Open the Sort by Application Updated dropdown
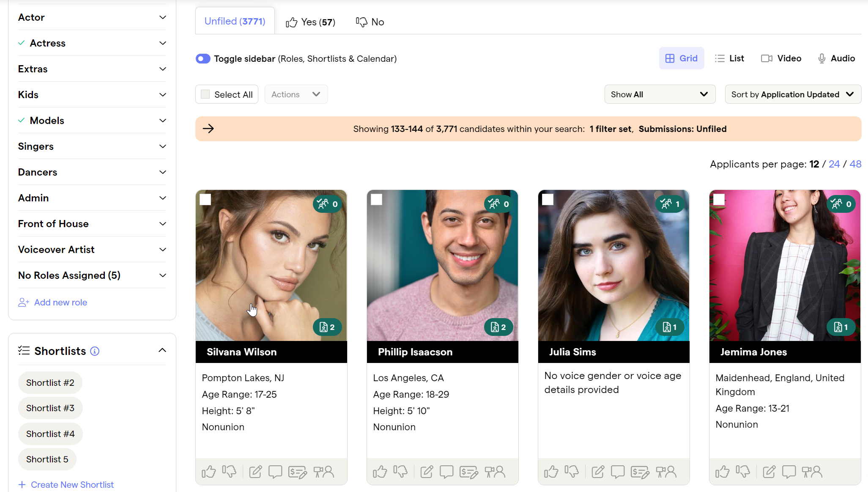The width and height of the screenshot is (868, 492). 793,94
